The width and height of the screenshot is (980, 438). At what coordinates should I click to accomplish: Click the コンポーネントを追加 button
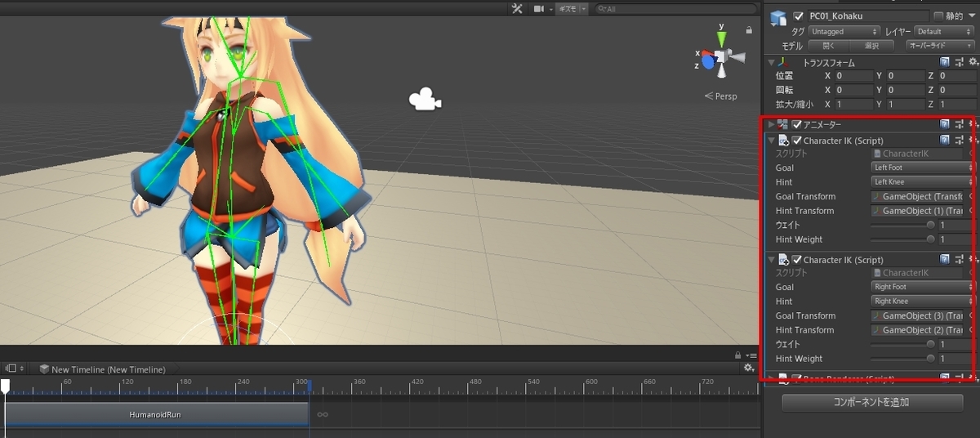click(x=872, y=402)
